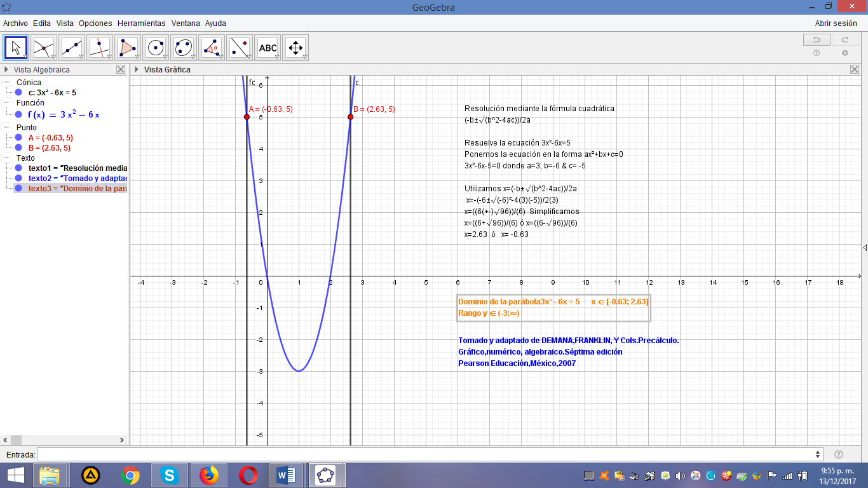Select the Perpendicular Line tool
The height and width of the screenshot is (488, 868).
point(99,47)
